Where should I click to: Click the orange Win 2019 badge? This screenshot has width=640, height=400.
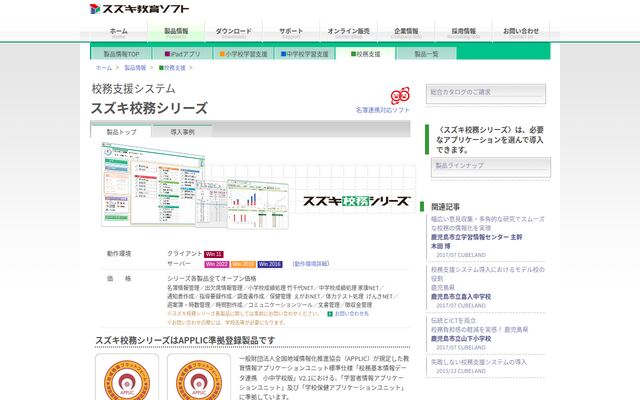243,264
